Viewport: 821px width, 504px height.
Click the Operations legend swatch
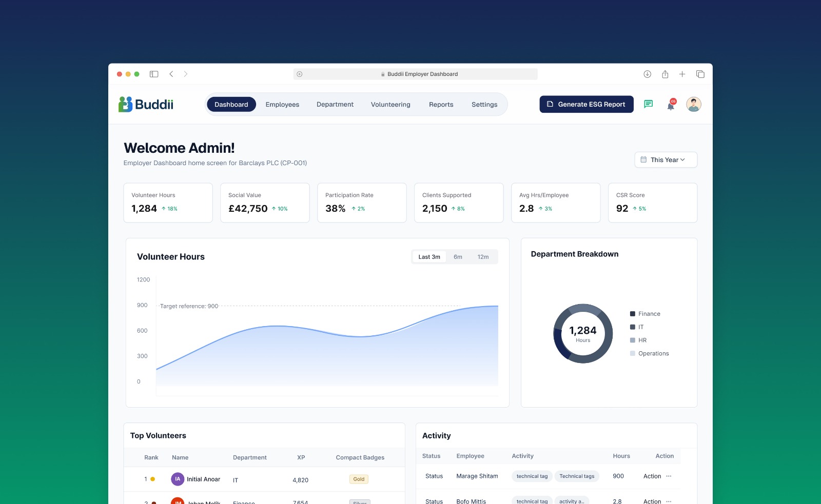tap(633, 353)
